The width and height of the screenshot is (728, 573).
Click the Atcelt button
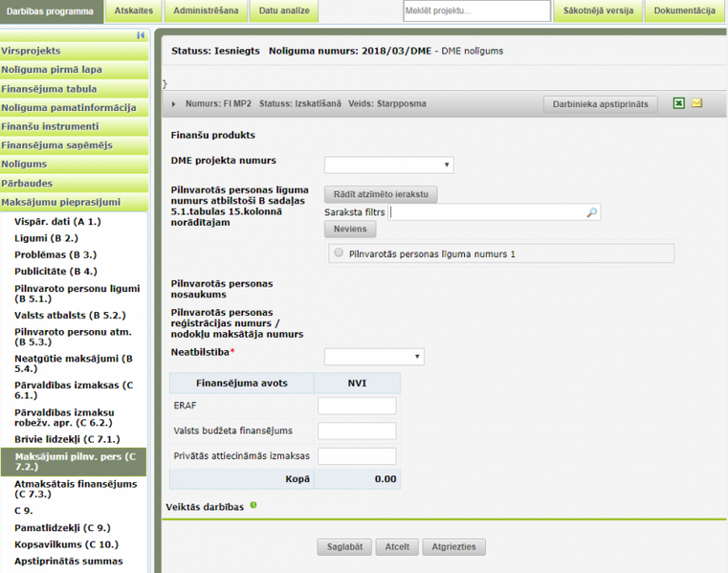pos(397,547)
